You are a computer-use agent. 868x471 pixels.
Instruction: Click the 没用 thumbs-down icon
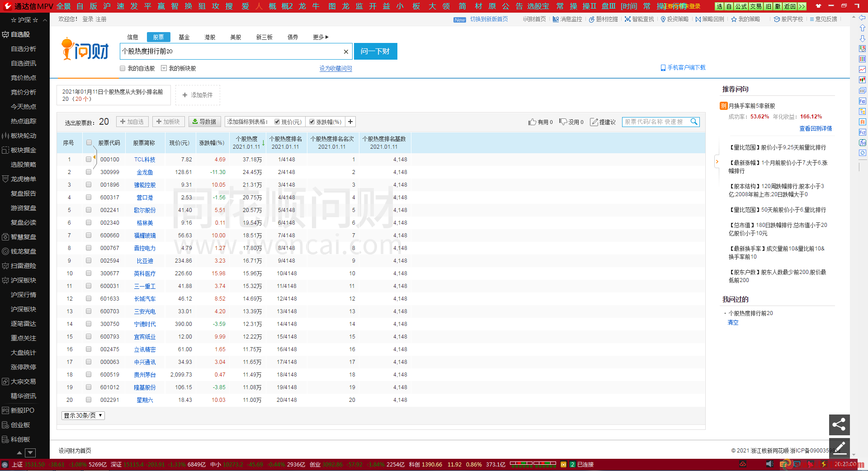click(563, 122)
